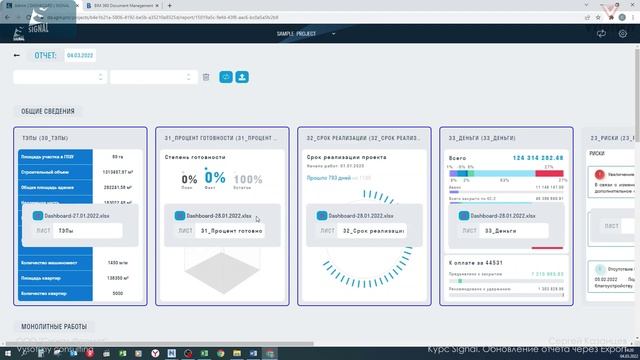Click the Строительный объем table row
The image size is (640, 360).
pyautogui.click(x=80, y=172)
